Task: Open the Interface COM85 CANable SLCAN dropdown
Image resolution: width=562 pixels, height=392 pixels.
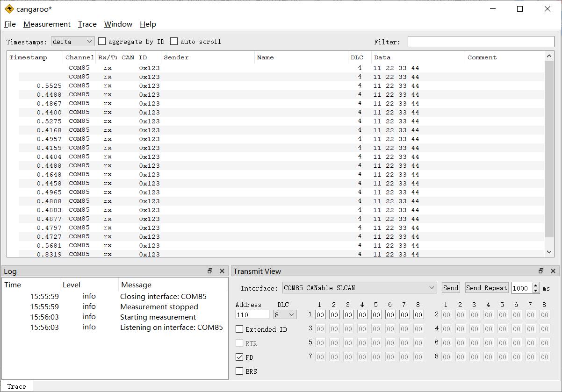Action: tap(360, 288)
